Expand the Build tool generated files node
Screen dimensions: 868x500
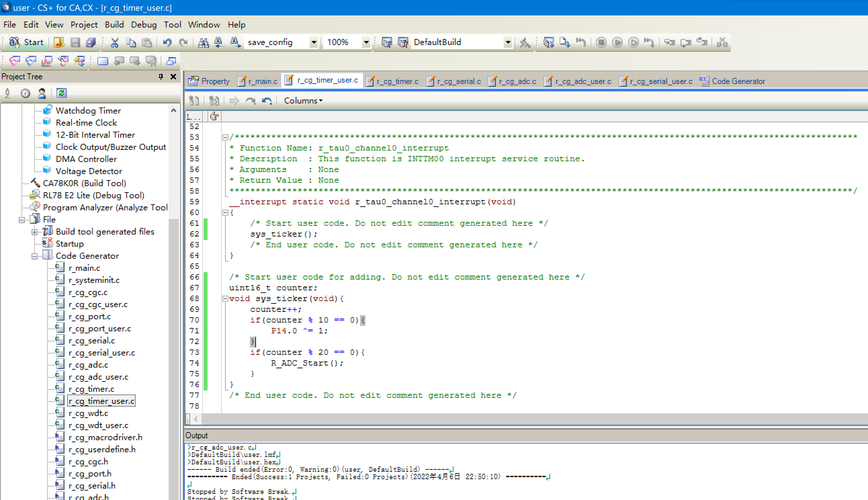[34, 232]
